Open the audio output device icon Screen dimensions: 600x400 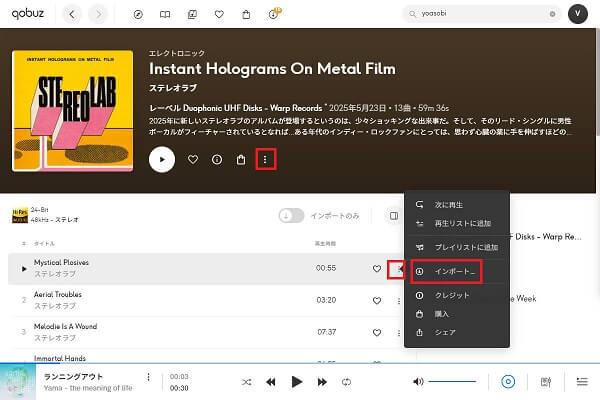tap(508, 382)
